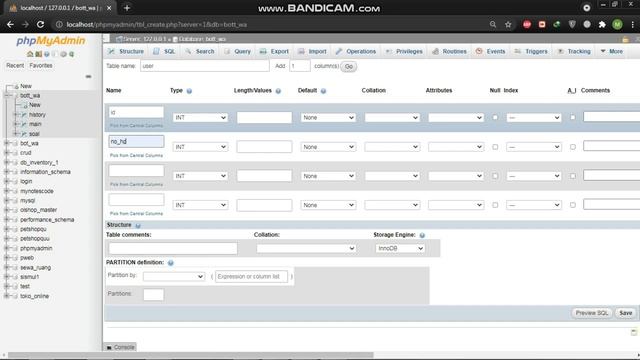Open a new browser tab
Screen dimensions: 640x360
127,8
